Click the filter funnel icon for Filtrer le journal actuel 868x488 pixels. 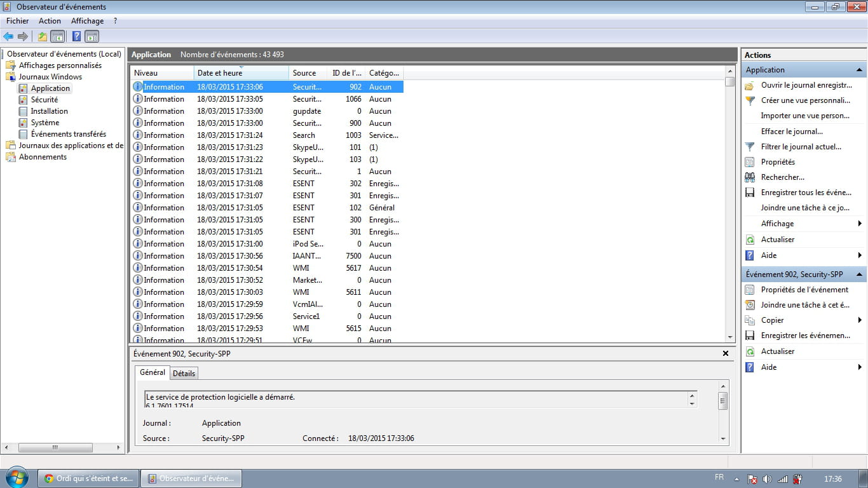(x=750, y=147)
